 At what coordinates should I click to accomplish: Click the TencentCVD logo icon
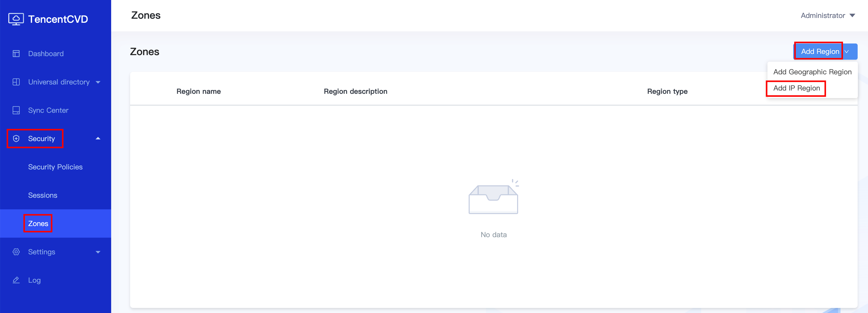pyautogui.click(x=16, y=19)
